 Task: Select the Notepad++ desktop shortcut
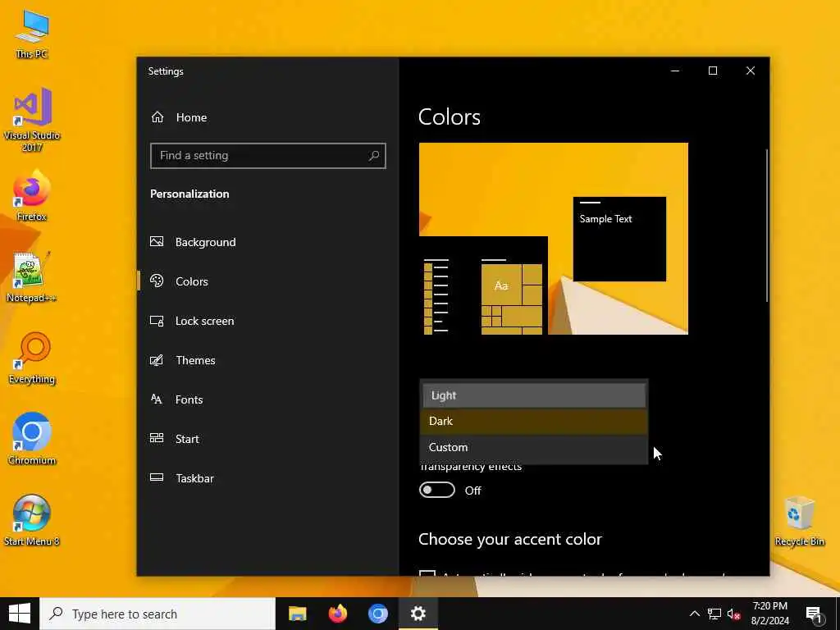point(32,277)
